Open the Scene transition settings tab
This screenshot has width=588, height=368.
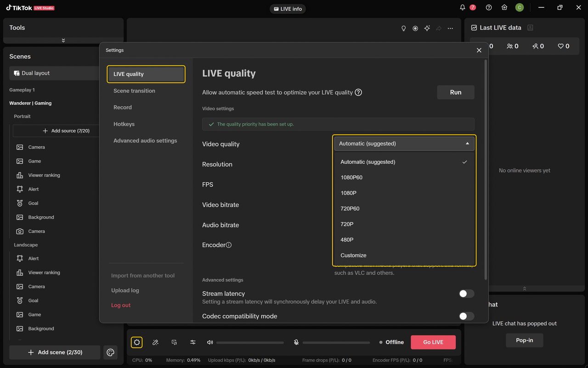[x=134, y=91]
